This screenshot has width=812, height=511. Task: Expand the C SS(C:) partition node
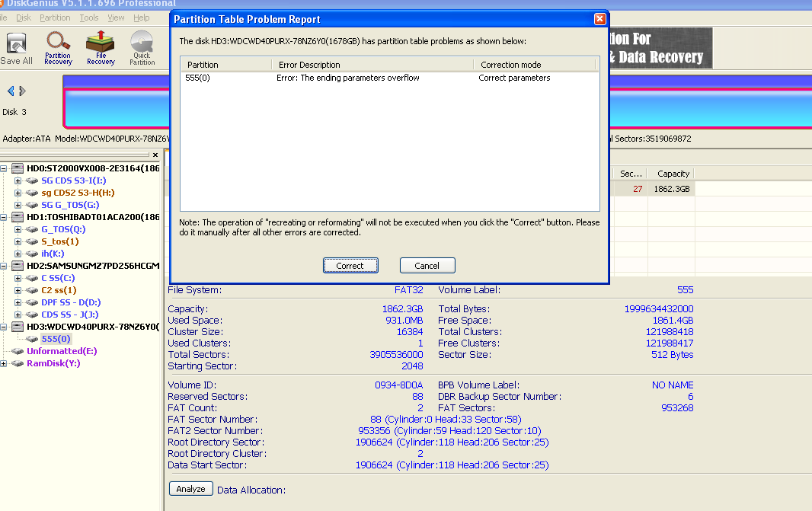(x=17, y=278)
